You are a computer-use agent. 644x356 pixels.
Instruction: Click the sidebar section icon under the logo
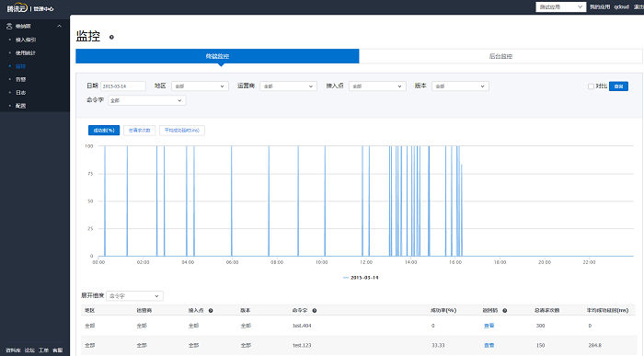(9, 26)
